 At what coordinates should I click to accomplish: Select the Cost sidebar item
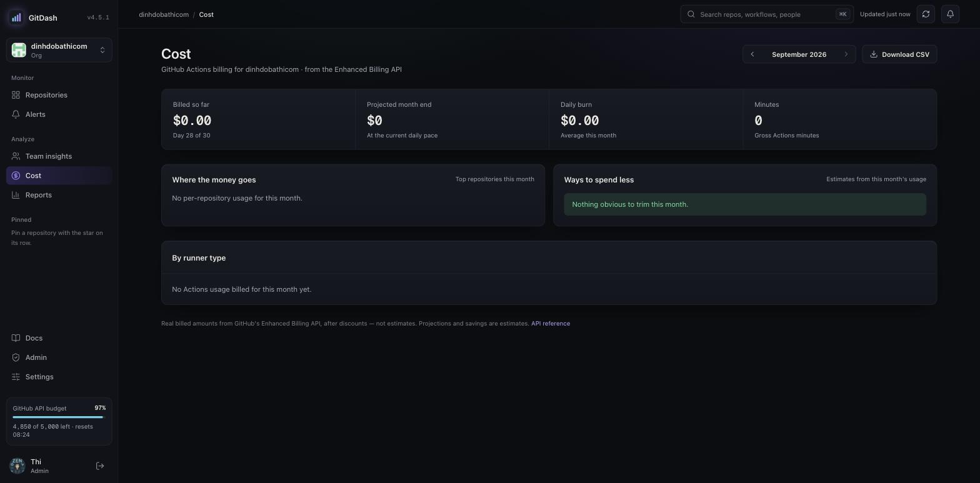(x=59, y=176)
